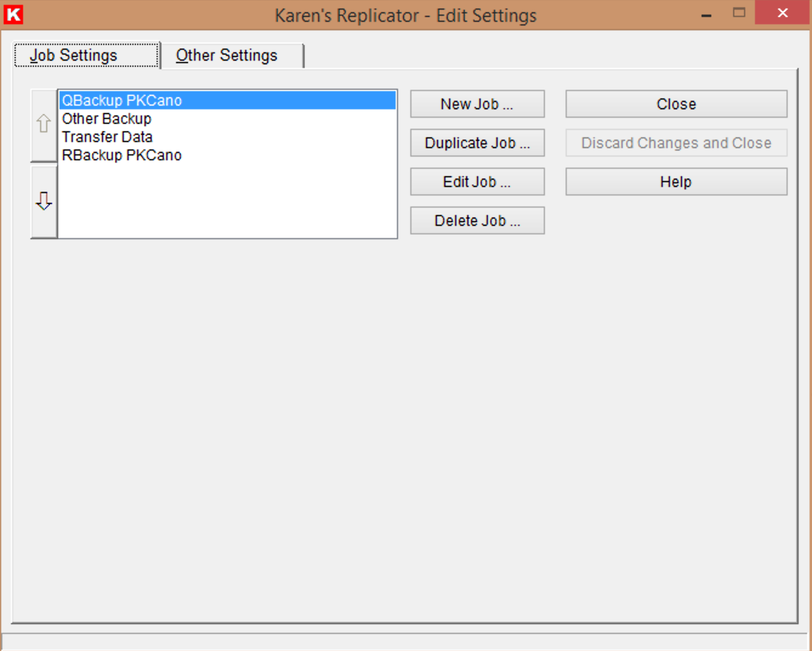Open Help for Edit Settings
Image resolution: width=812 pixels, height=651 pixels.
pos(677,182)
